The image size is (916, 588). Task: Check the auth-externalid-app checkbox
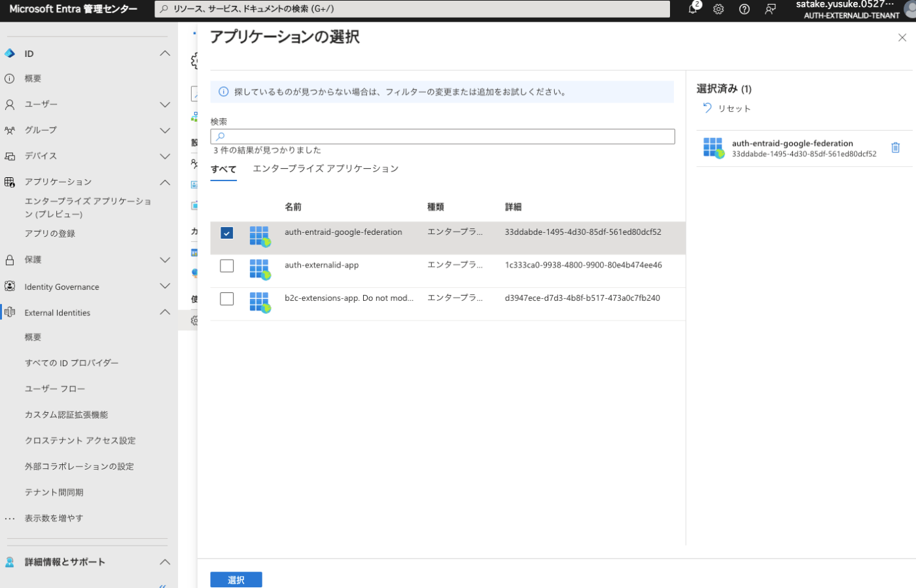pyautogui.click(x=227, y=266)
